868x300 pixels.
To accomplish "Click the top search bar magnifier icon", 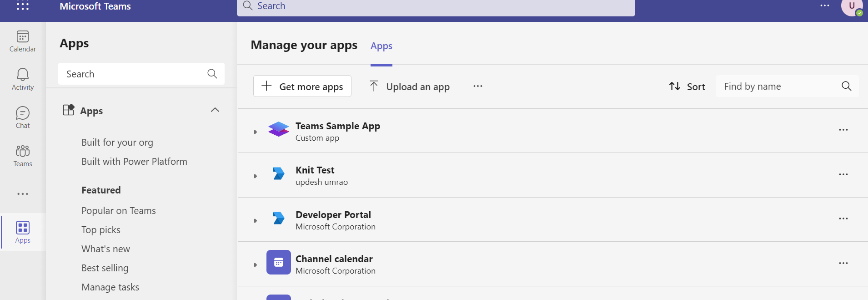I will click(x=248, y=5).
